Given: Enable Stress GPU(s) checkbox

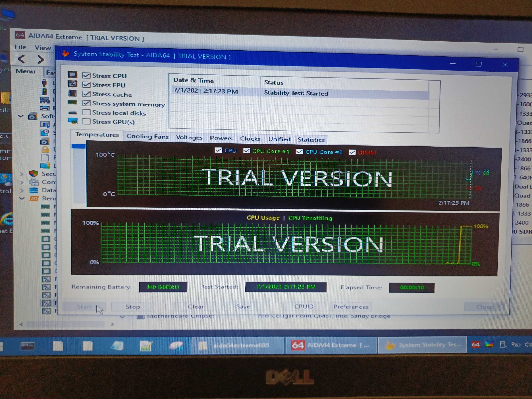Looking at the screenshot, I should pos(86,121).
